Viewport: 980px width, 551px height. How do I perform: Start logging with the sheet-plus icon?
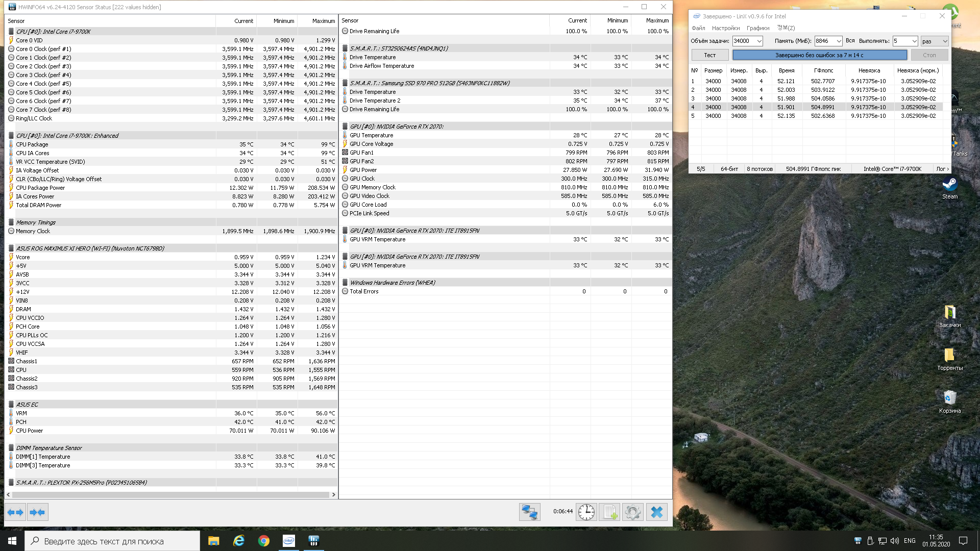609,512
